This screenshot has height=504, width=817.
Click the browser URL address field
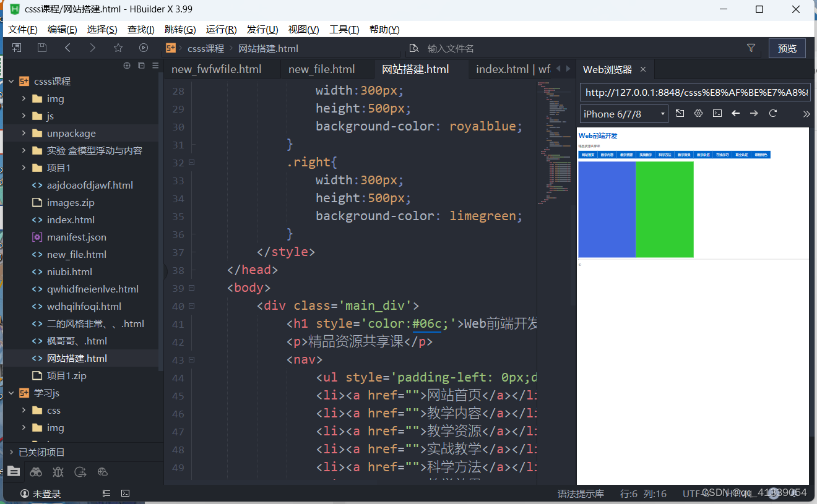point(694,92)
